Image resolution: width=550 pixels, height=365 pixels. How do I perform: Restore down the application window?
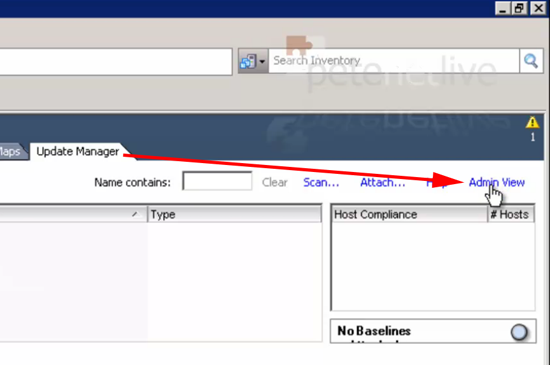click(x=519, y=8)
